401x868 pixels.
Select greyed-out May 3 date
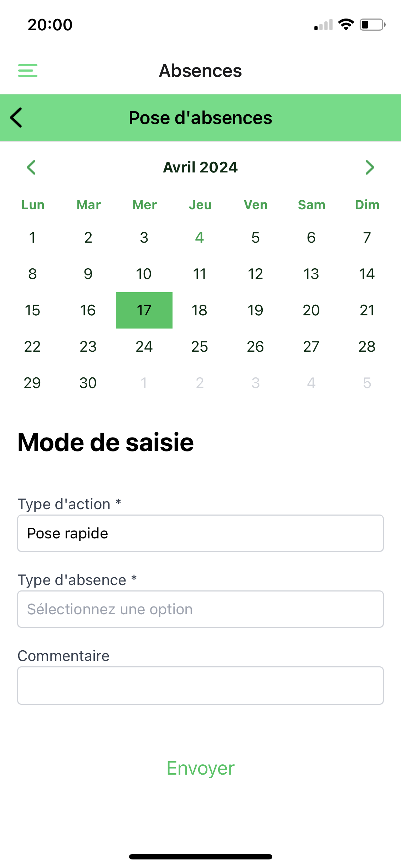256,383
